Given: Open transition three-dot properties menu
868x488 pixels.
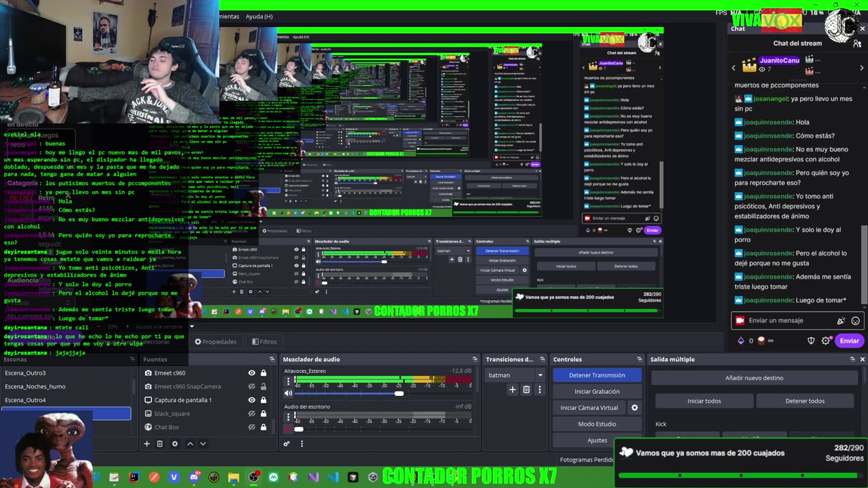Looking at the screenshot, I should tap(540, 390).
